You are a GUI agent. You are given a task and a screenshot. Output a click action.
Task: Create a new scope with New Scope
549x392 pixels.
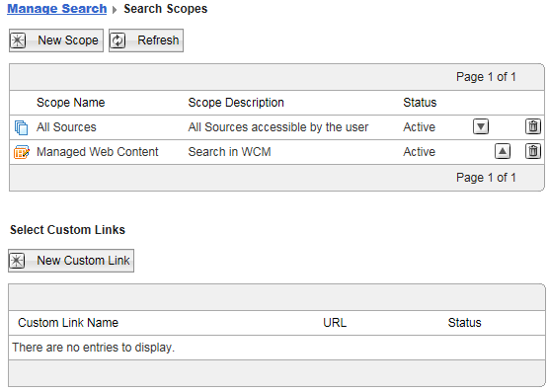click(x=56, y=40)
